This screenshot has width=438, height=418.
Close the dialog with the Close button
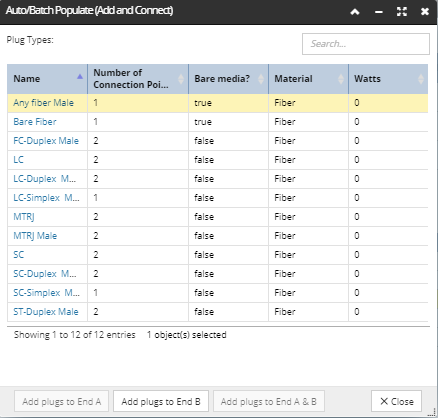396,401
